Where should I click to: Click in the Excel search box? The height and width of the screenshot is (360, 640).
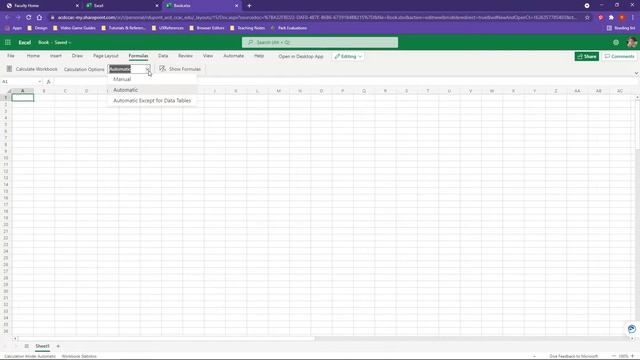tap(320, 42)
